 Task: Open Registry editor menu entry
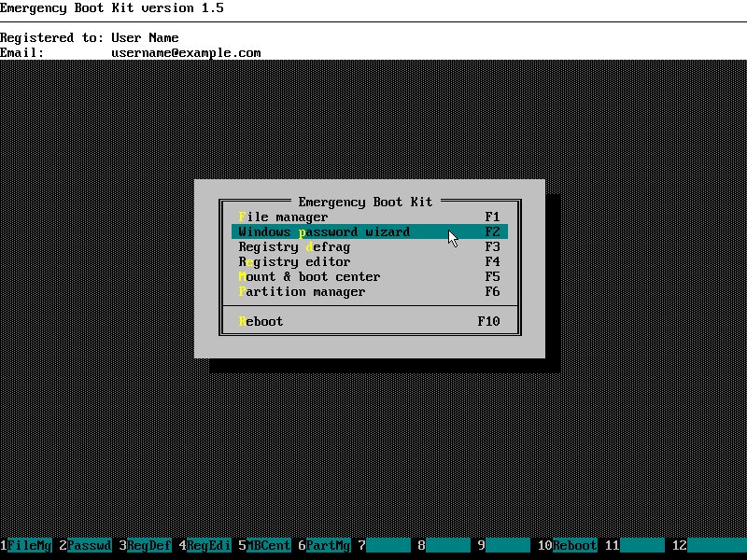pyautogui.click(x=369, y=261)
